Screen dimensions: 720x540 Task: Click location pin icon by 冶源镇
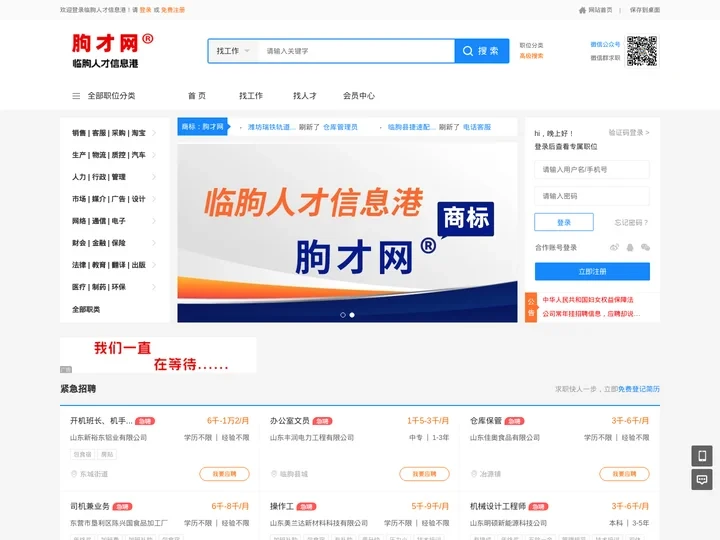click(473, 474)
